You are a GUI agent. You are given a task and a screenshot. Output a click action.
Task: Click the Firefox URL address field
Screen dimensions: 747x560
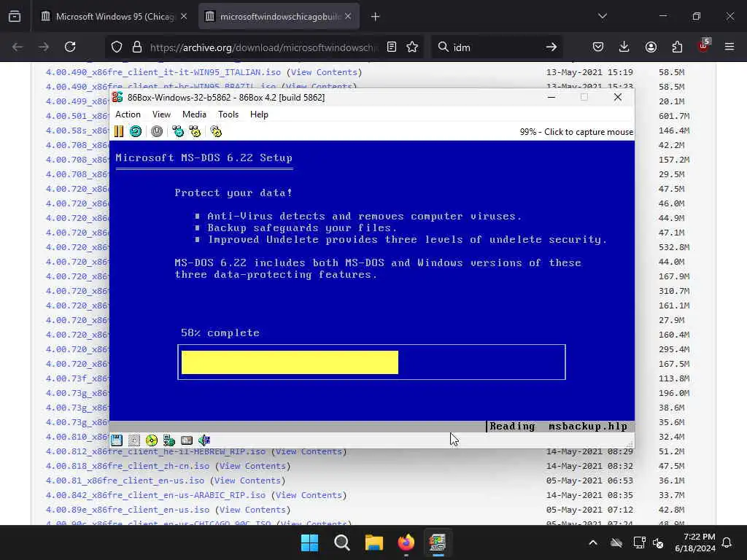pyautogui.click(x=263, y=47)
